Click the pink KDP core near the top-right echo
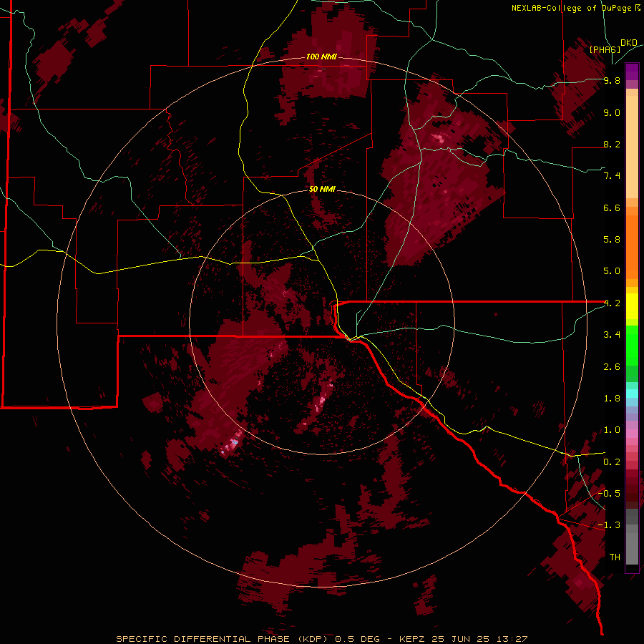Image resolution: width=644 pixels, height=644 pixels. click(x=439, y=138)
